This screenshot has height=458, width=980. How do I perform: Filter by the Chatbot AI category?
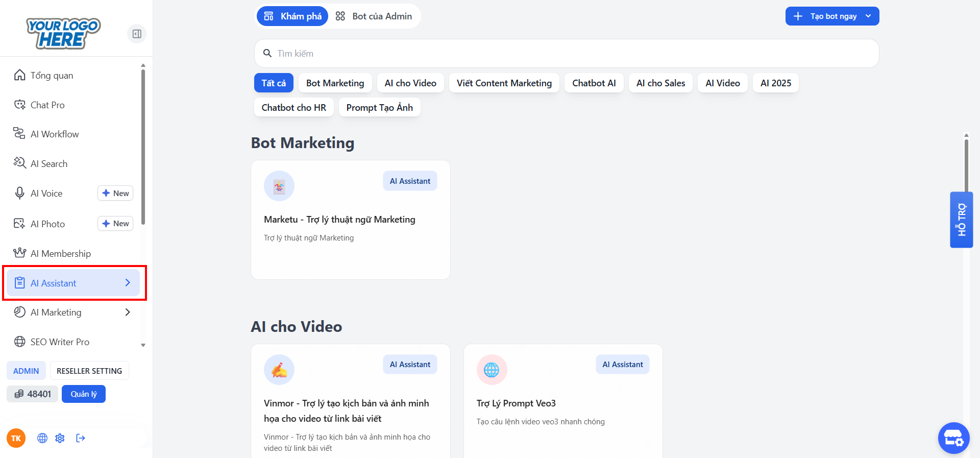(594, 83)
